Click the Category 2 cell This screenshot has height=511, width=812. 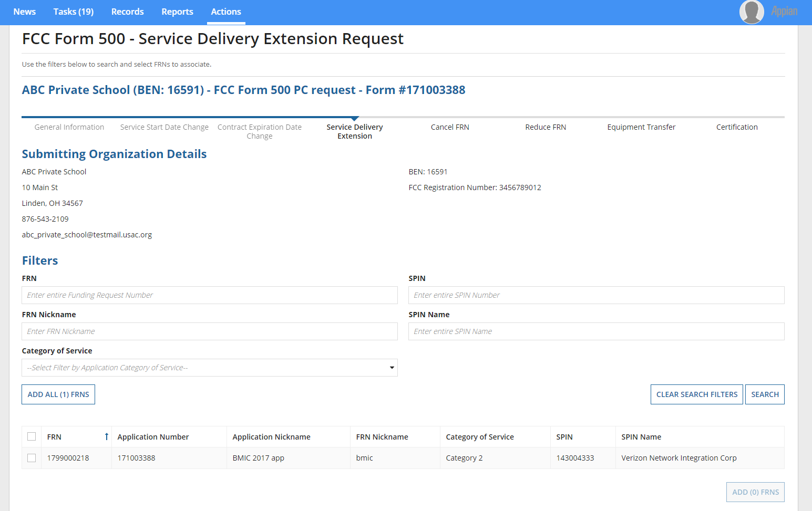coord(464,458)
